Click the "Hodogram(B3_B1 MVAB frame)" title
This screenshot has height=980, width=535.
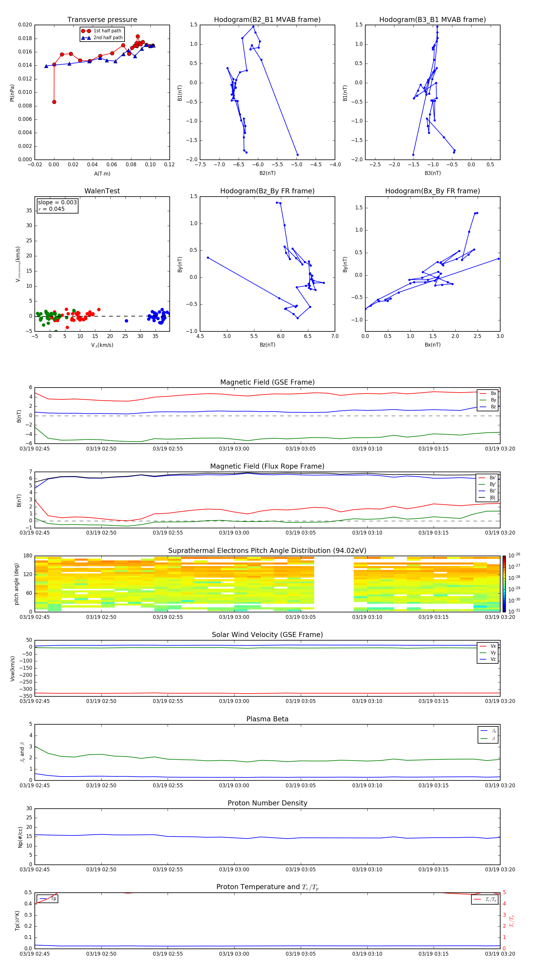click(432, 20)
